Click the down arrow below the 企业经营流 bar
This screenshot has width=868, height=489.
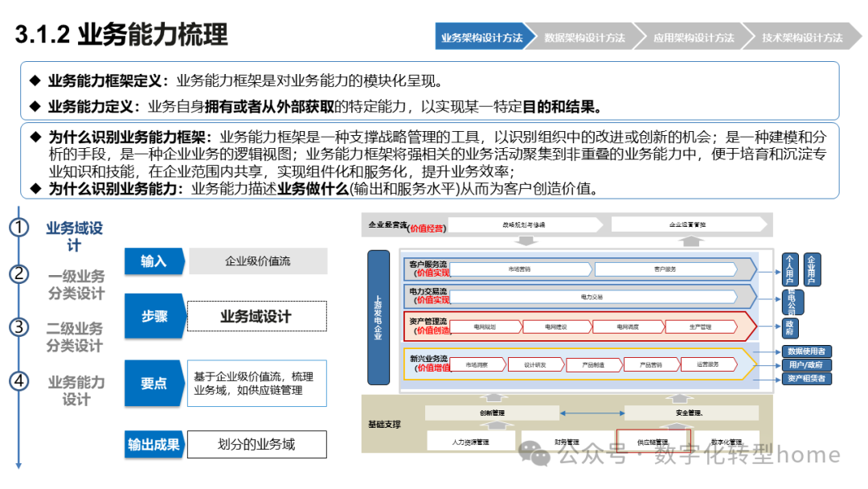526,241
